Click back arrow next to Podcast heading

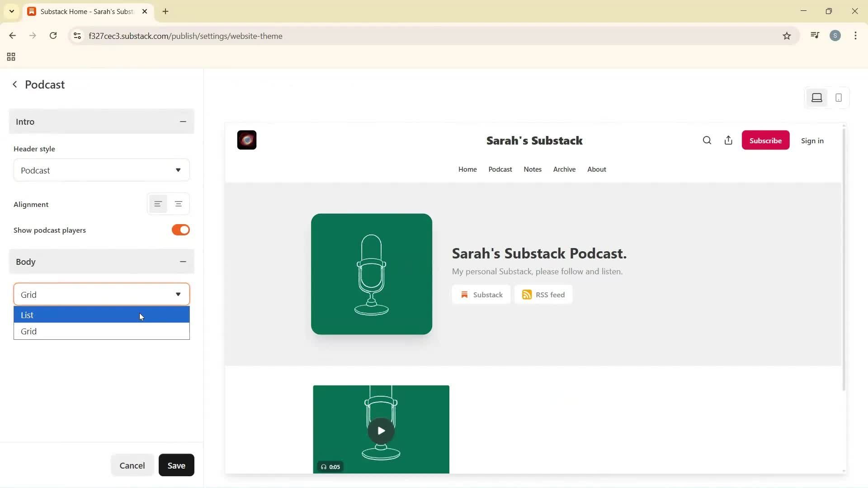coord(15,84)
